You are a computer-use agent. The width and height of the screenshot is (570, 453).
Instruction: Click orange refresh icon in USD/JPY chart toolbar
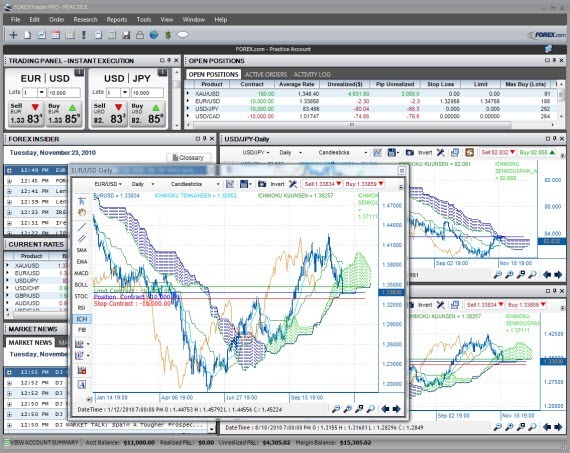(x=469, y=152)
